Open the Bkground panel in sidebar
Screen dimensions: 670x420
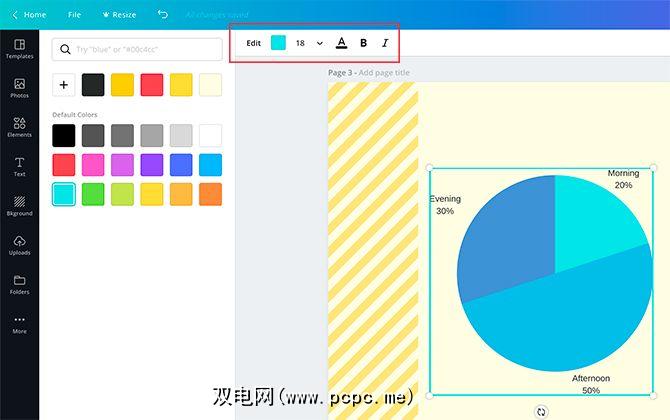pyautogui.click(x=19, y=206)
